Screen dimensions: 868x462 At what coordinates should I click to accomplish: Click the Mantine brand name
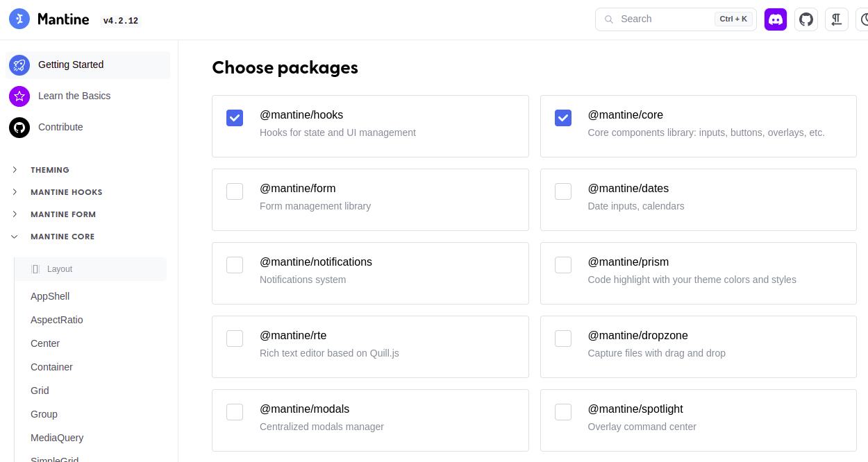[63, 19]
